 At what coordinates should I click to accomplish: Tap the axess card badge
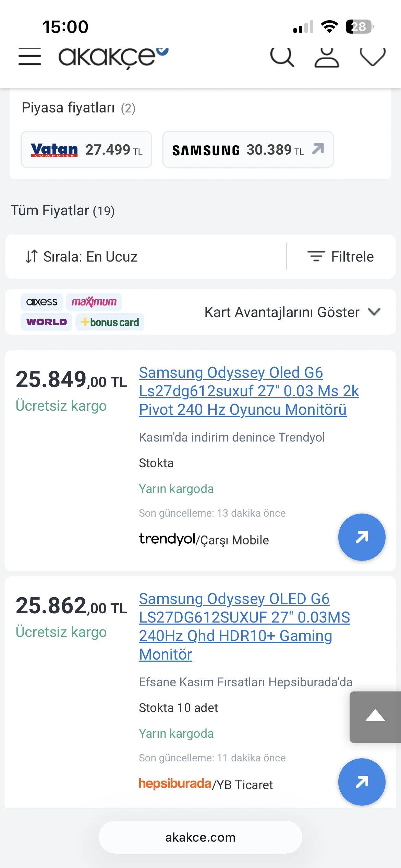(x=42, y=302)
